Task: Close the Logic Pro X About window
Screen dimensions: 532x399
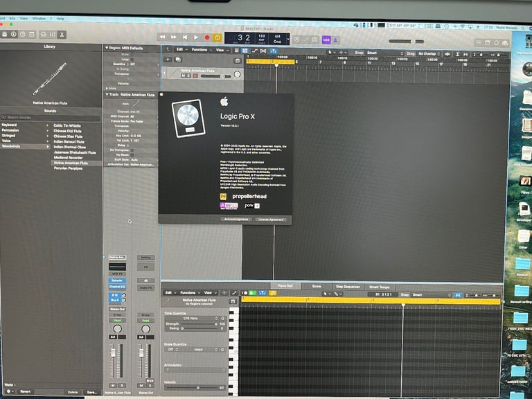Action: (x=161, y=94)
